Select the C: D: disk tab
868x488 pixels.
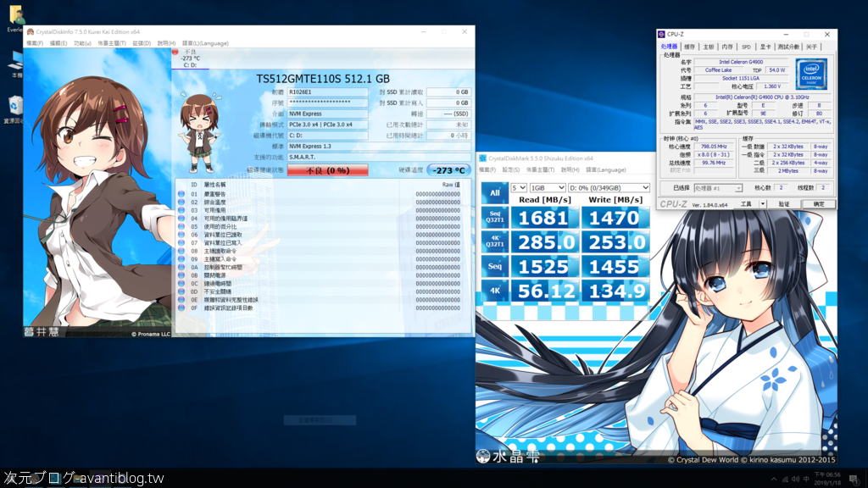point(190,58)
